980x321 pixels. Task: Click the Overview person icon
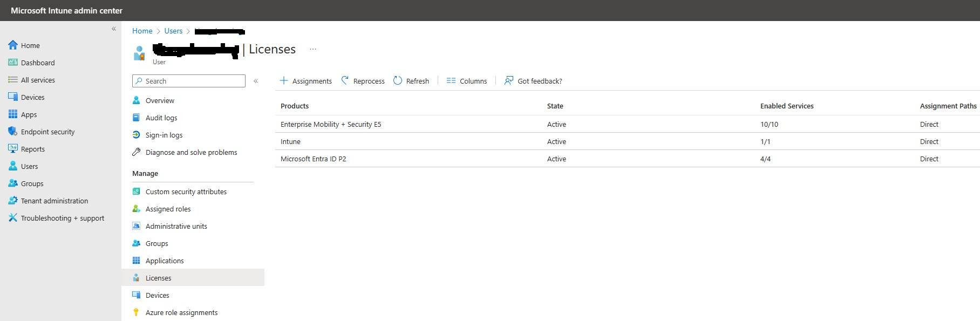click(137, 100)
